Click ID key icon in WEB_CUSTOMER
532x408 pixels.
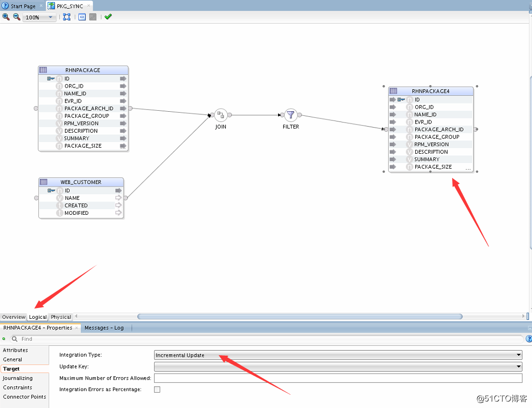(51, 191)
